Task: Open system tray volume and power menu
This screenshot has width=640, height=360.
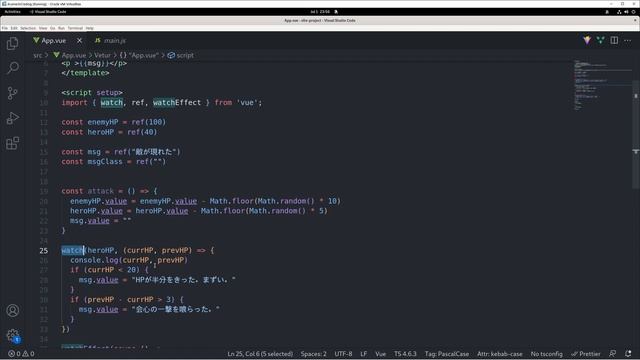Action: (626, 12)
